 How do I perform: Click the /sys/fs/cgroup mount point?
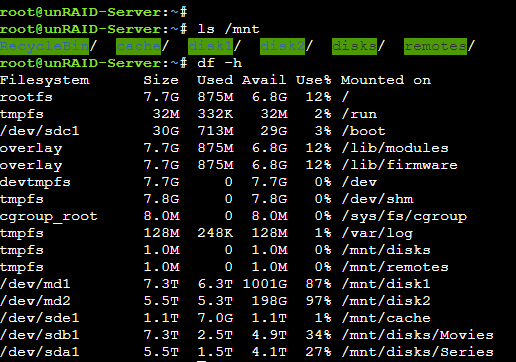click(x=404, y=216)
